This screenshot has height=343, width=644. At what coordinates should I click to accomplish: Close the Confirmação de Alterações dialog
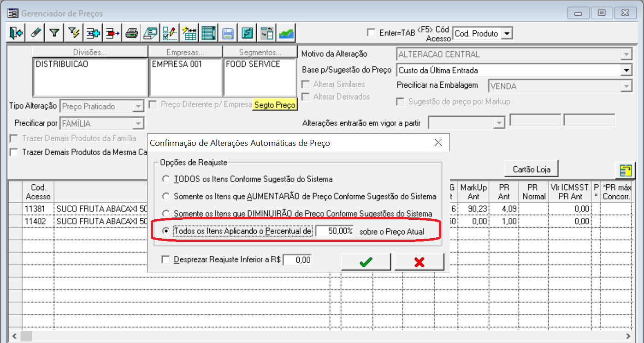pos(438,143)
